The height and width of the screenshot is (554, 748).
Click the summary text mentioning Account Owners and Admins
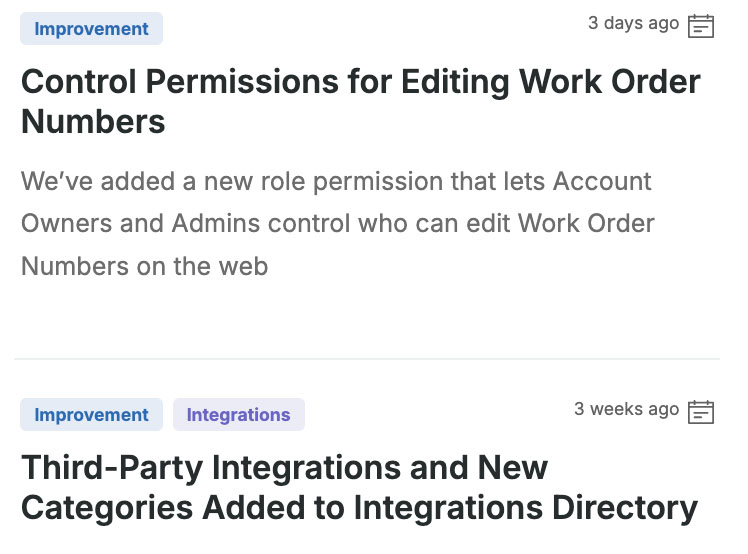tap(337, 224)
